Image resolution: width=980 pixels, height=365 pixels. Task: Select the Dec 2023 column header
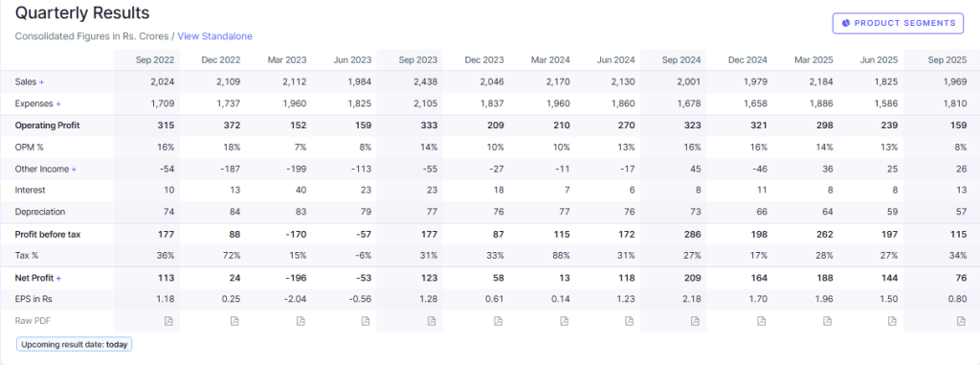(484, 60)
